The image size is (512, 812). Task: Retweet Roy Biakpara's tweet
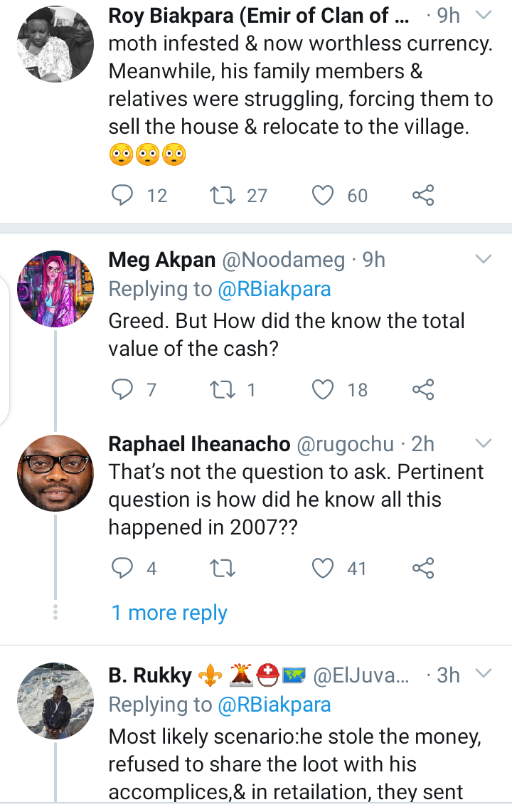[x=224, y=195]
